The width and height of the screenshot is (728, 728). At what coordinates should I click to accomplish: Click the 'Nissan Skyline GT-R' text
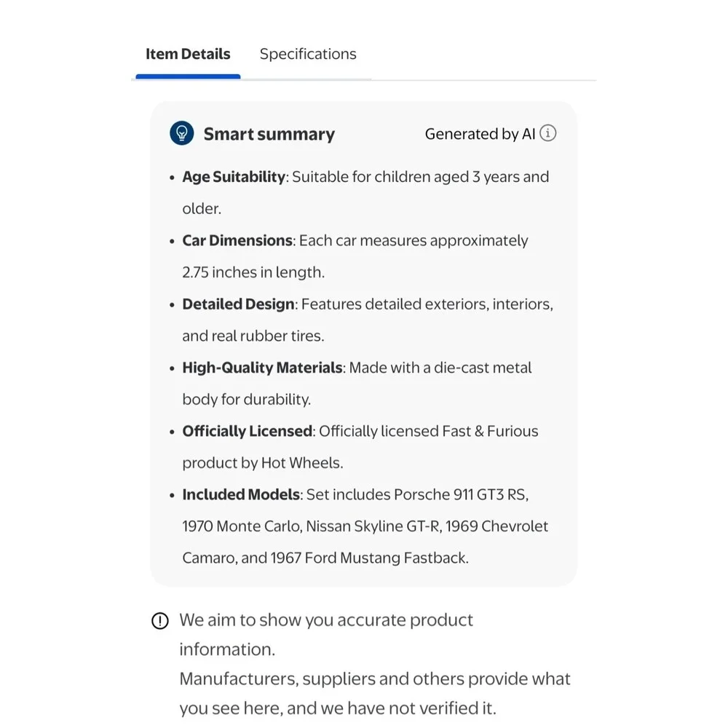click(373, 526)
